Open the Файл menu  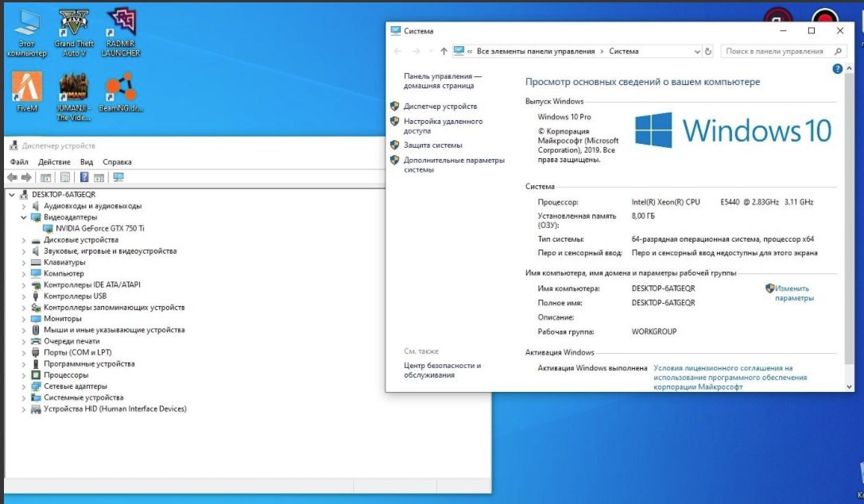point(19,162)
